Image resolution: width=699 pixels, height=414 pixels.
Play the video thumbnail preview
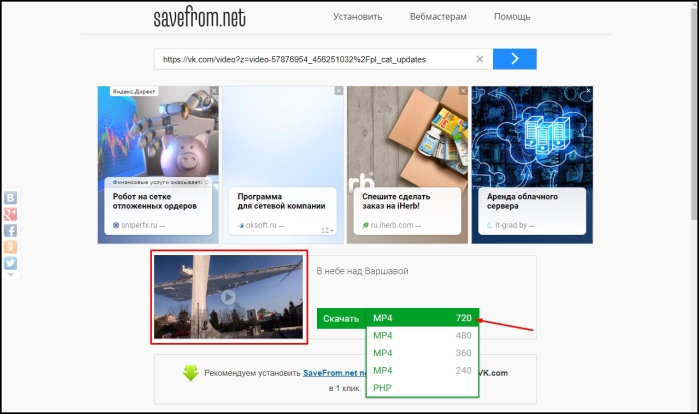click(x=228, y=297)
